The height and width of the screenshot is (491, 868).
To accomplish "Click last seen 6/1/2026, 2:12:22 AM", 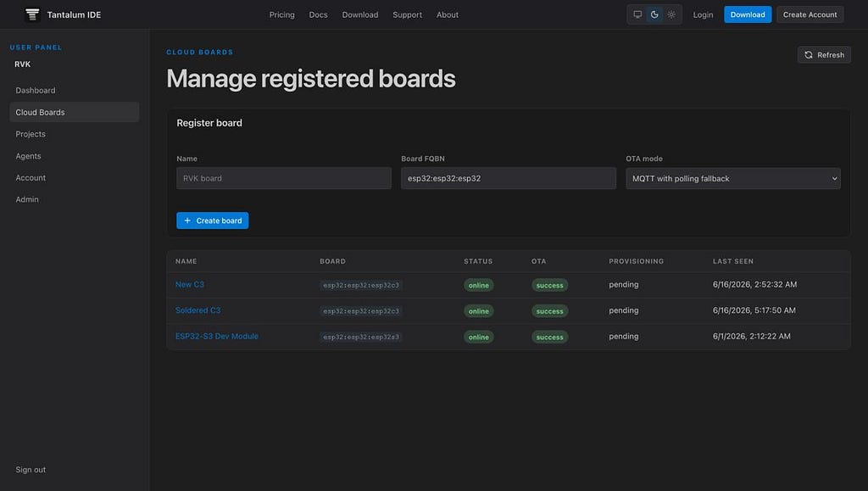I will (752, 336).
